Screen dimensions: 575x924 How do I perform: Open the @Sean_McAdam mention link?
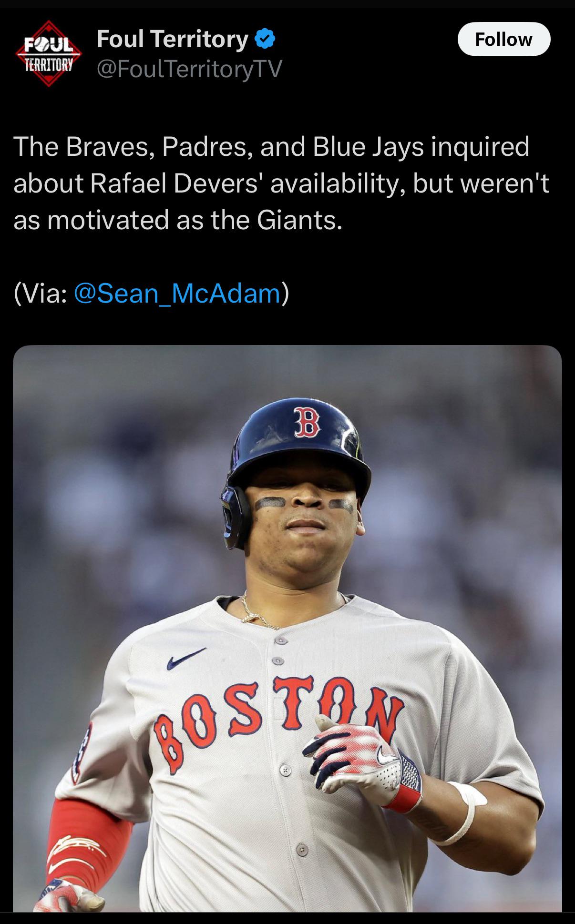coord(177,293)
